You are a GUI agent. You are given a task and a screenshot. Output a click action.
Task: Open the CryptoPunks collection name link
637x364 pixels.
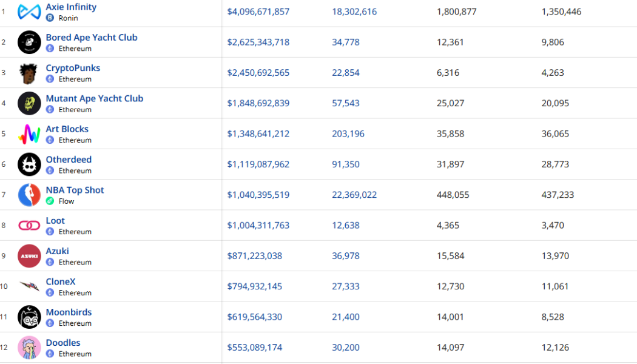click(x=73, y=68)
